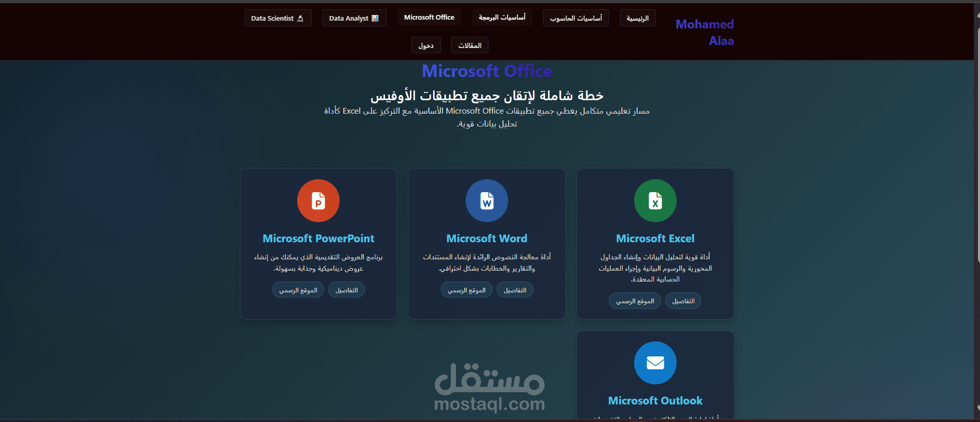This screenshot has width=980, height=422.
Task: Go to the الرئيسية home page
Action: tap(638, 18)
